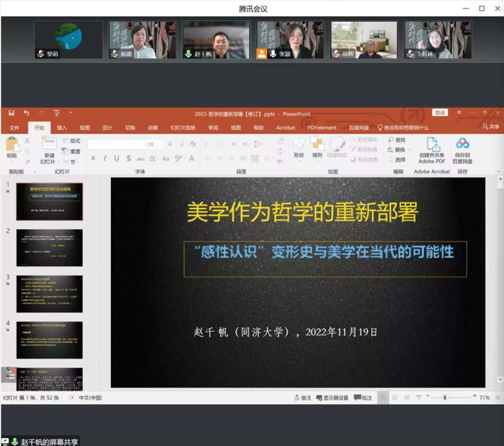Image resolution: width=504 pixels, height=446 pixels.
Task: Open the font size dropdown showing 18
Action: point(155,144)
